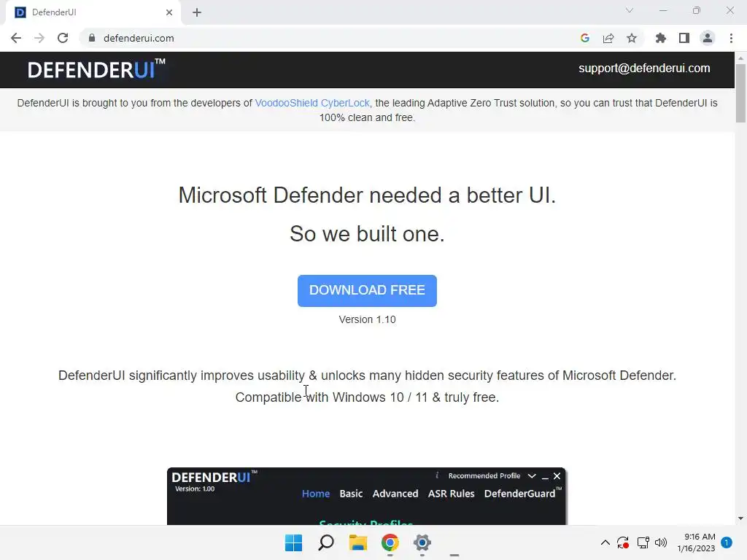Screen dimensions: 747x560
Task: Click the preview window's close X icon
Action: click(x=557, y=475)
